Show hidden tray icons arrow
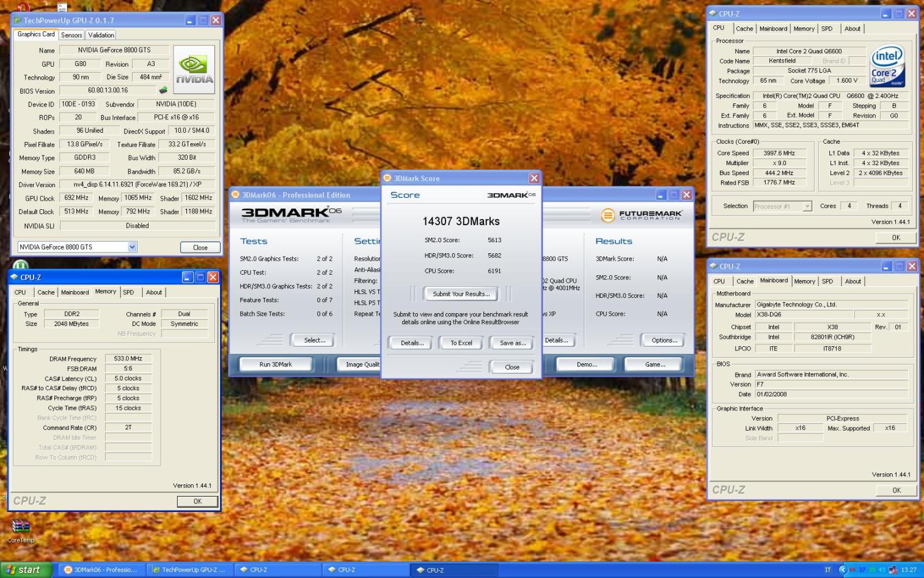 [x=843, y=570]
